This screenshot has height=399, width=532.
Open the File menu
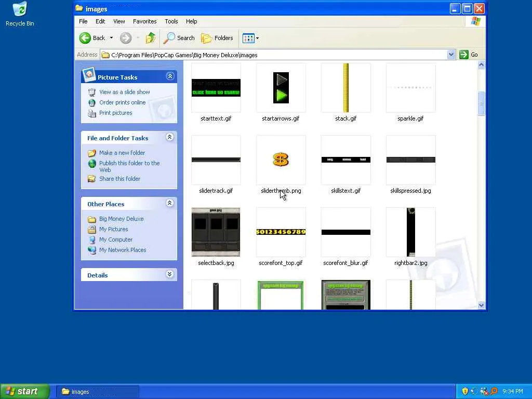(83, 21)
